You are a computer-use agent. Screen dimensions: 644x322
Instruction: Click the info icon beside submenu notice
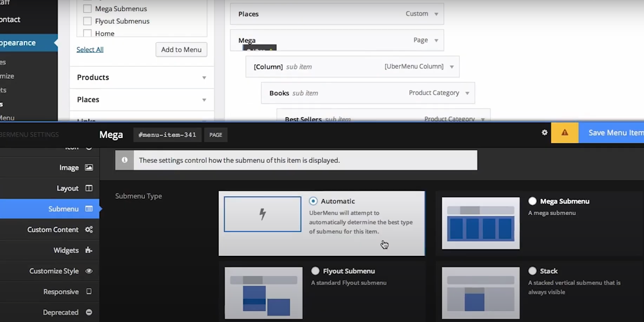[x=125, y=160]
